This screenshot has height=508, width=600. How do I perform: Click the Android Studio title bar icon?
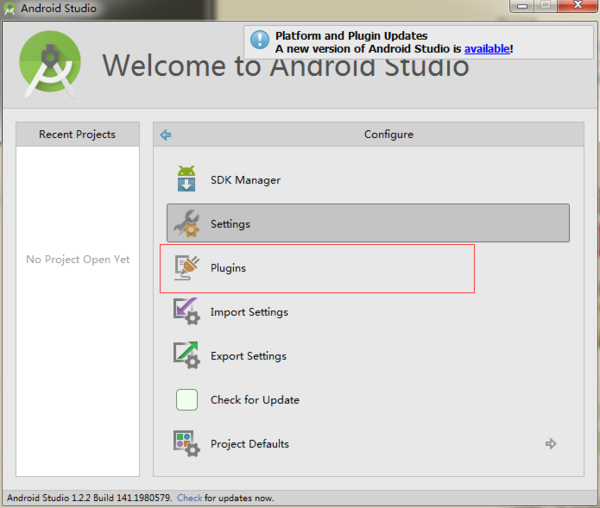click(x=9, y=8)
